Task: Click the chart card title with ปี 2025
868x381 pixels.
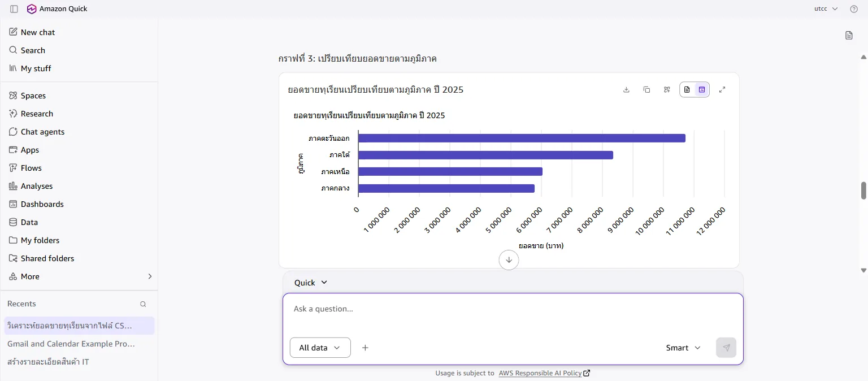Action: pyautogui.click(x=376, y=90)
